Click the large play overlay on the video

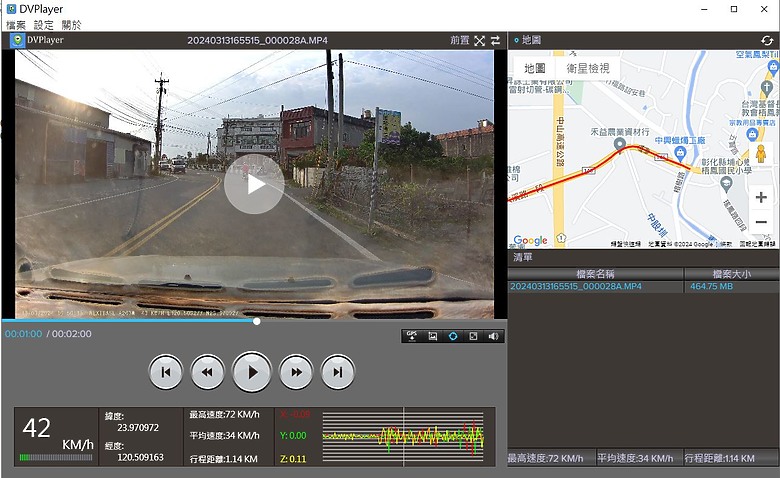click(254, 185)
